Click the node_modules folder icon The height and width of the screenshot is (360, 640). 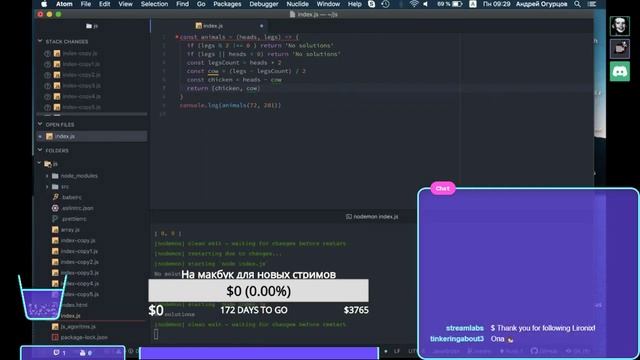click(56, 176)
